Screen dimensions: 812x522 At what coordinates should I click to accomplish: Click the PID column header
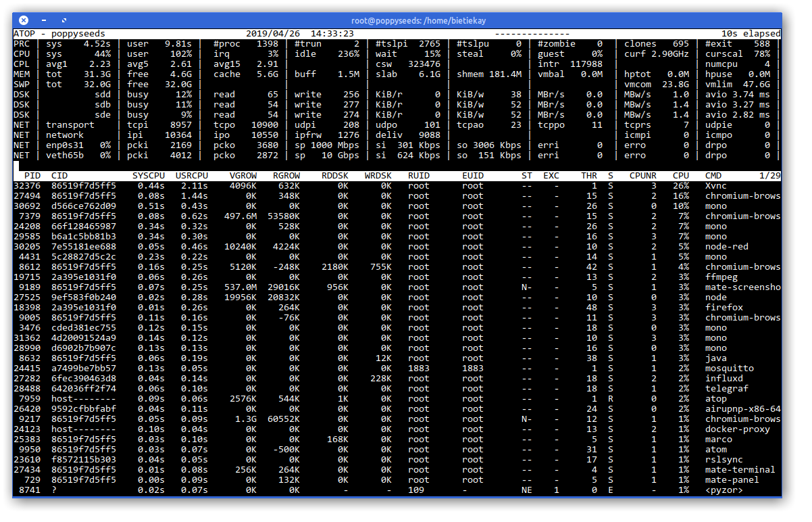pyautogui.click(x=32, y=176)
